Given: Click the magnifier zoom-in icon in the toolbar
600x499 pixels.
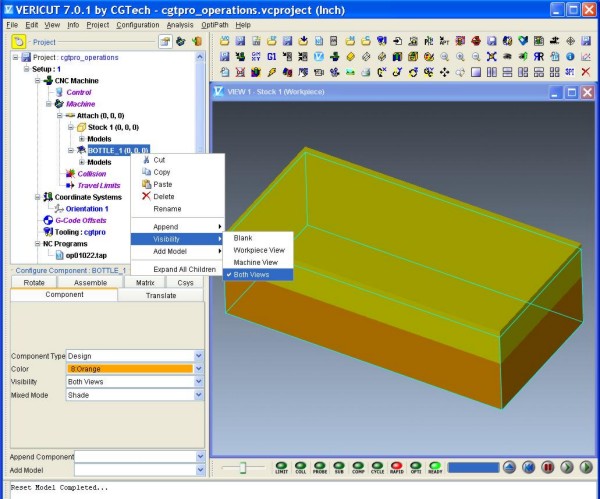Looking at the screenshot, I should pos(460,57).
